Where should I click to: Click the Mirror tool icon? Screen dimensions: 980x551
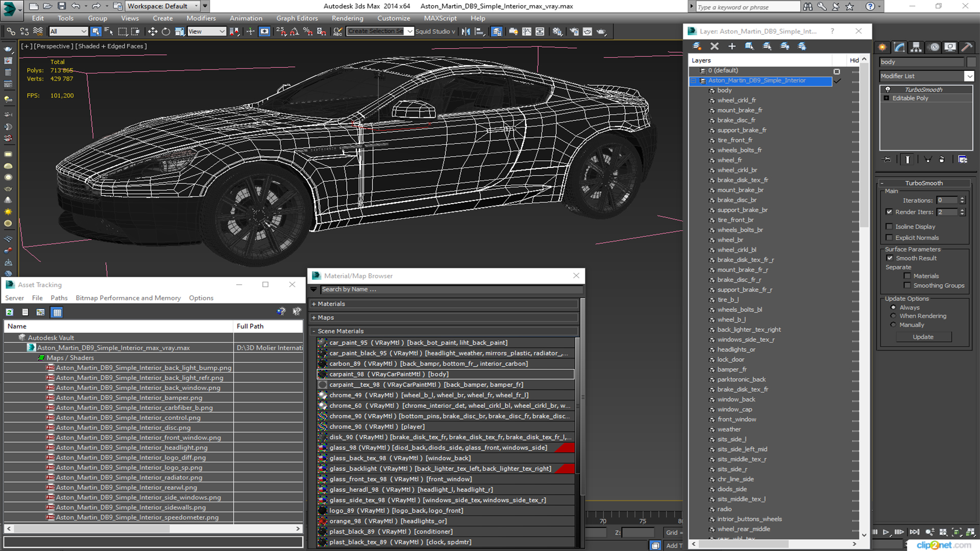[466, 32]
